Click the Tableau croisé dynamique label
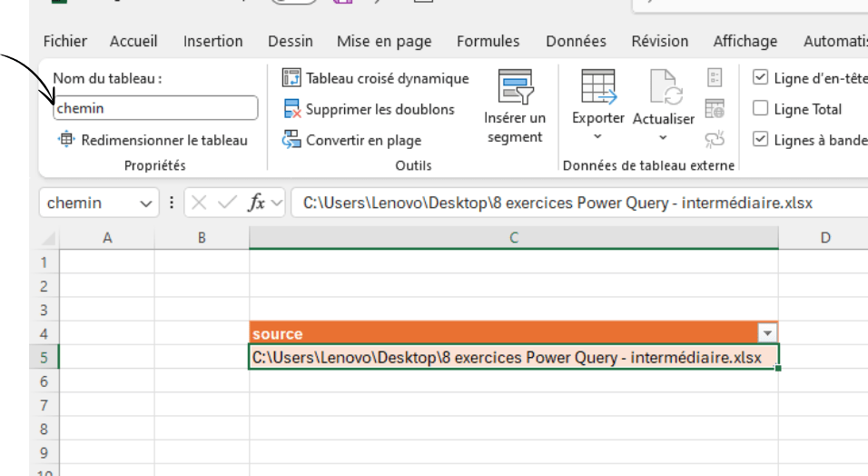The image size is (868, 476). 387,79
